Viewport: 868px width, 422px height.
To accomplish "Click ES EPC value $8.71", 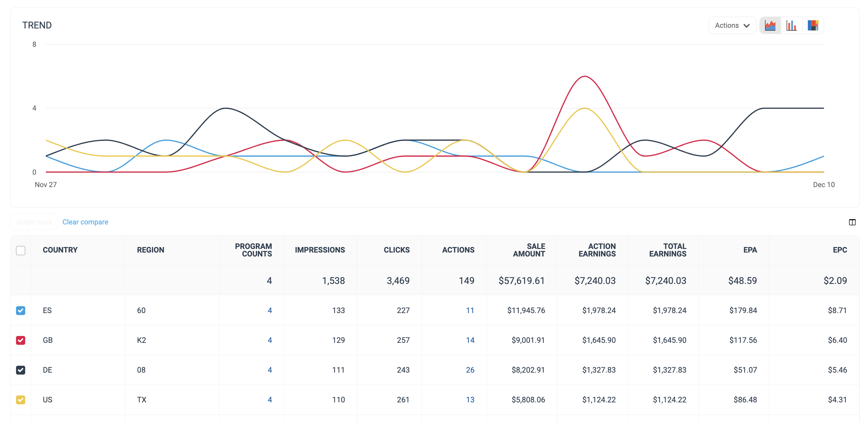I will pos(837,310).
